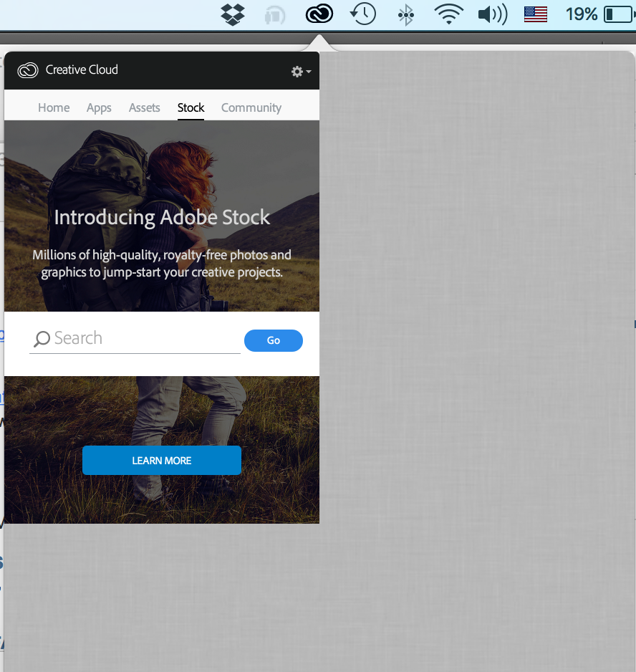This screenshot has height=672, width=636.
Task: Open the Dropbox menu bar icon
Action: 233,14
